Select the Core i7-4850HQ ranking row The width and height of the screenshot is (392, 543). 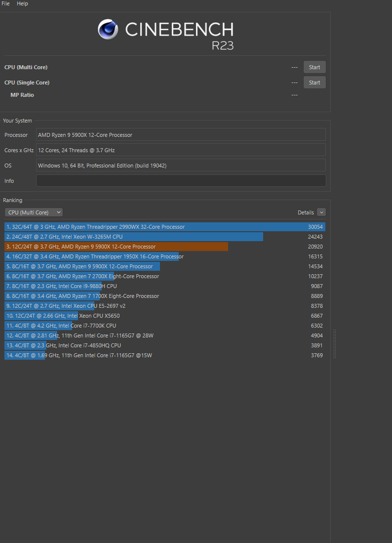click(x=165, y=345)
